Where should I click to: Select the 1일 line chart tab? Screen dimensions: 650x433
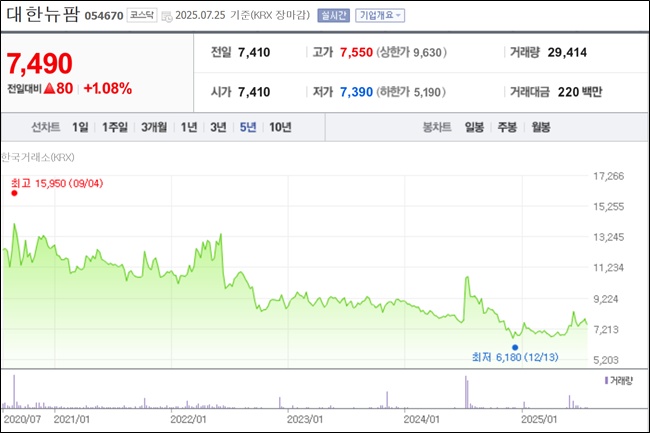80,127
